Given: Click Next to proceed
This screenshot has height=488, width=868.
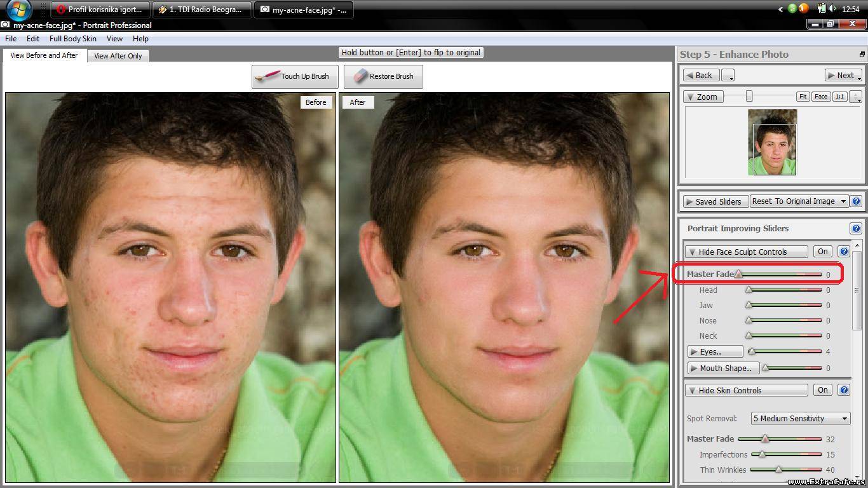Looking at the screenshot, I should pyautogui.click(x=843, y=75).
